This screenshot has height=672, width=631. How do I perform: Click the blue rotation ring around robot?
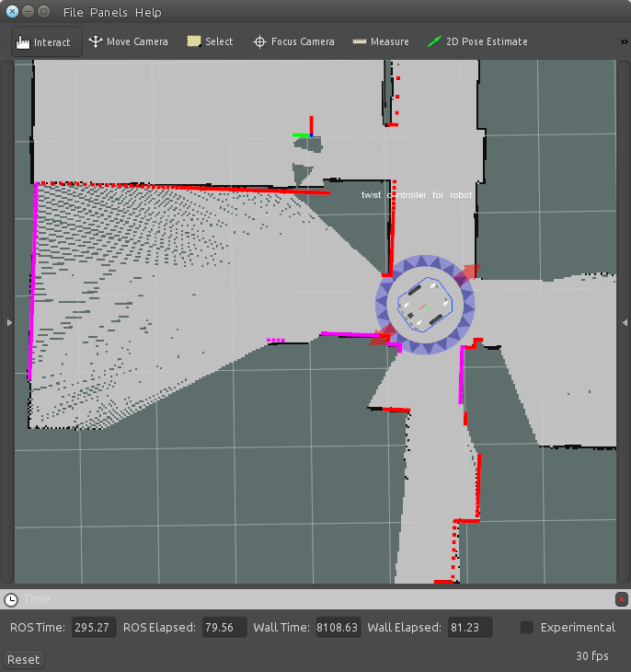[x=425, y=262]
